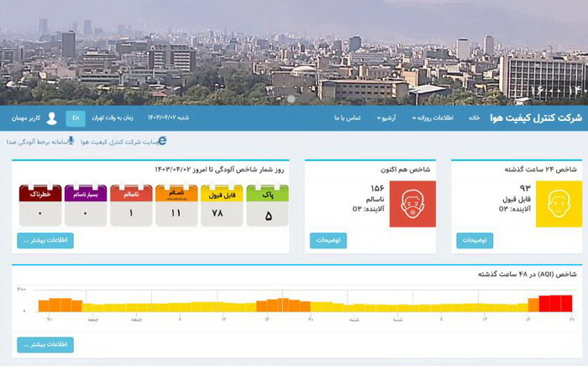Click the ناسالم status text under ۱۵۶

375,199
